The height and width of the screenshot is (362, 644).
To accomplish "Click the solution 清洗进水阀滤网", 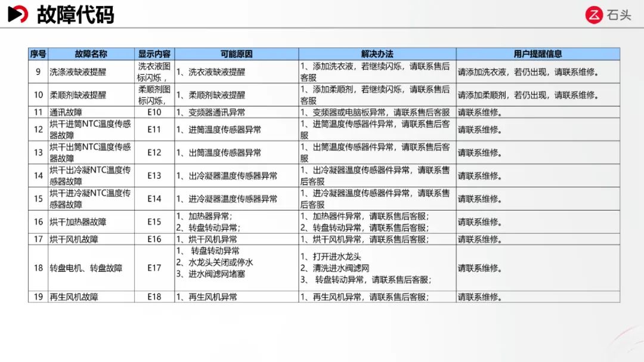I will [x=341, y=268].
